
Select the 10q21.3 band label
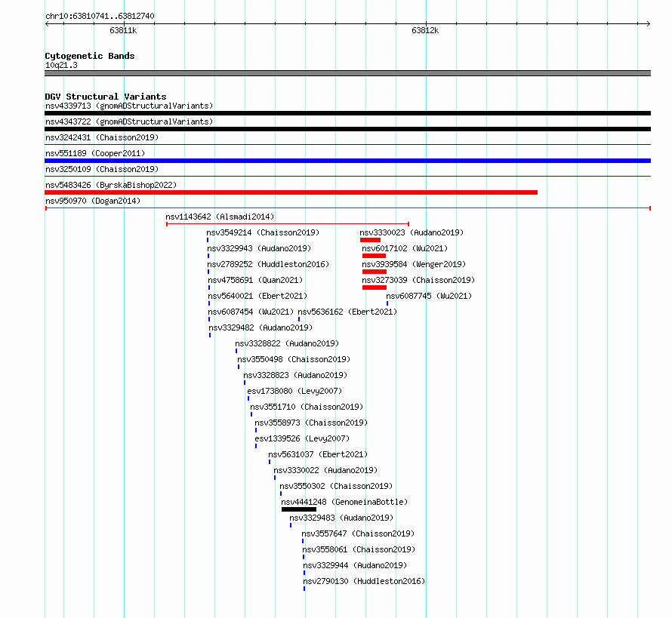point(61,65)
